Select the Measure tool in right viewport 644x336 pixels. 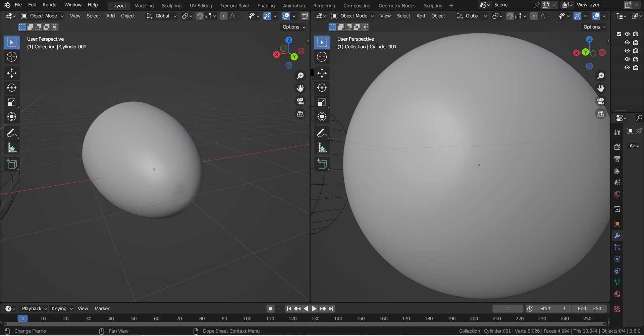point(322,148)
